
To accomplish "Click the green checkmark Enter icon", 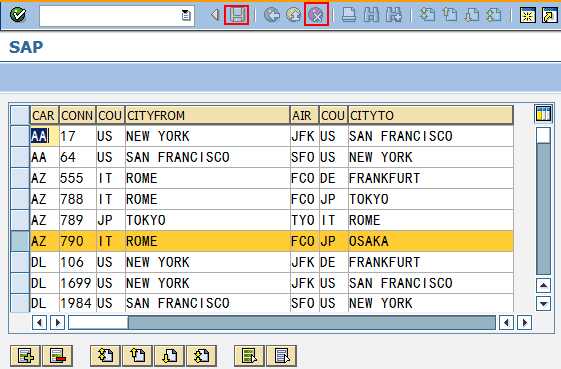I will point(18,15).
